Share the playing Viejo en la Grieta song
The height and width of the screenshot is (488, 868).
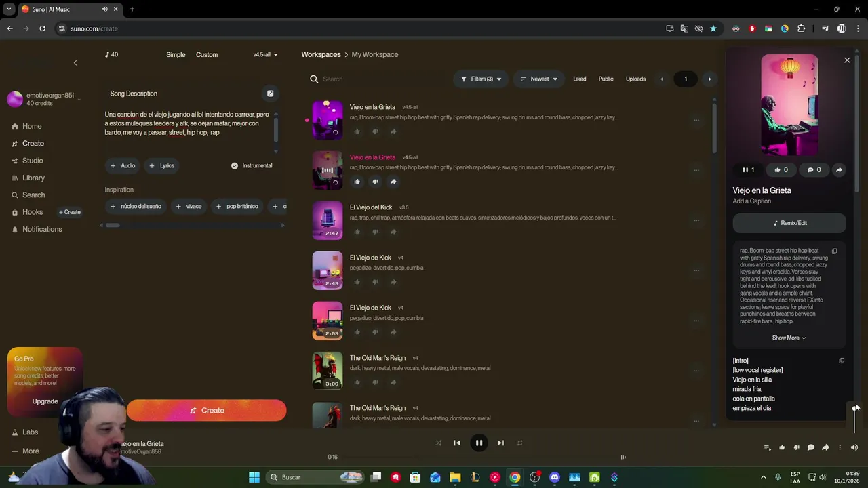pyautogui.click(x=393, y=182)
